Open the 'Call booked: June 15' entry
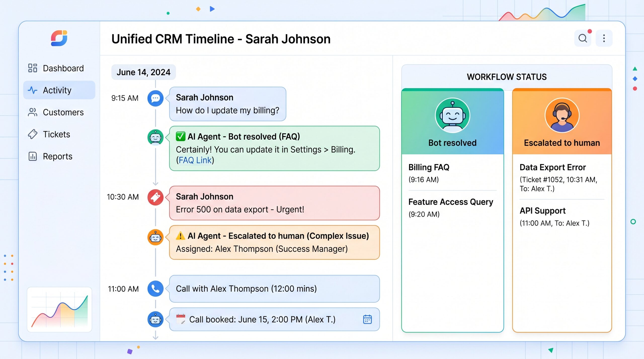The width and height of the screenshot is (644, 359). (274, 319)
